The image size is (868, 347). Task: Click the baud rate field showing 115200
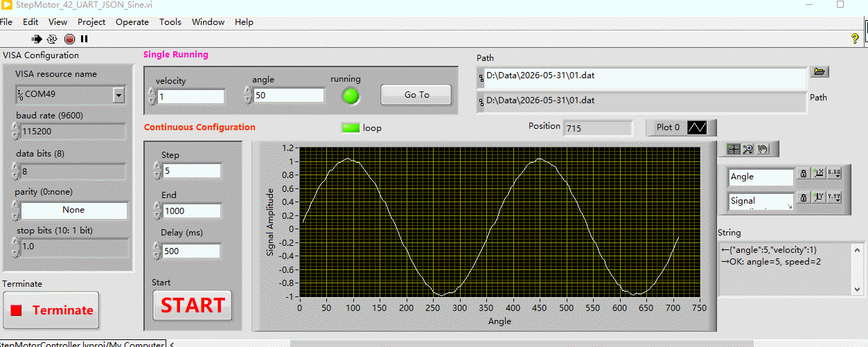pyautogui.click(x=73, y=131)
